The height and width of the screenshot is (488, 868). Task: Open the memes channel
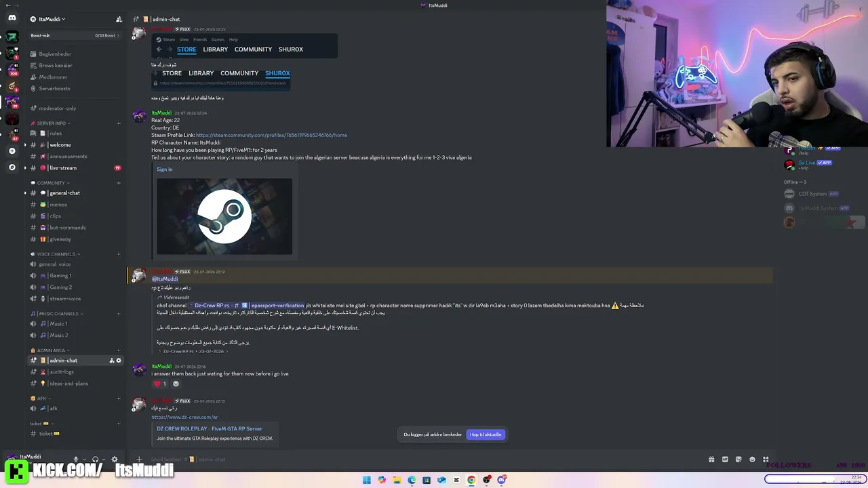pyautogui.click(x=75, y=205)
